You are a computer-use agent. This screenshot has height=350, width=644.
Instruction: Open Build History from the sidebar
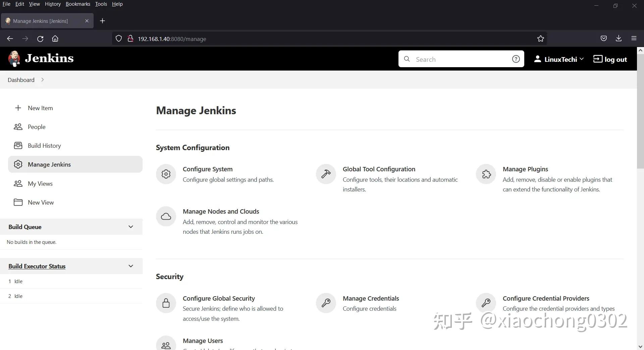[44, 145]
